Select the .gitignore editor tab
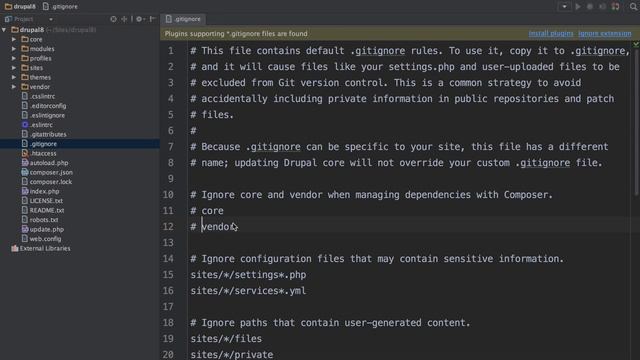Viewport: 640px width, 360px height. 183,19
